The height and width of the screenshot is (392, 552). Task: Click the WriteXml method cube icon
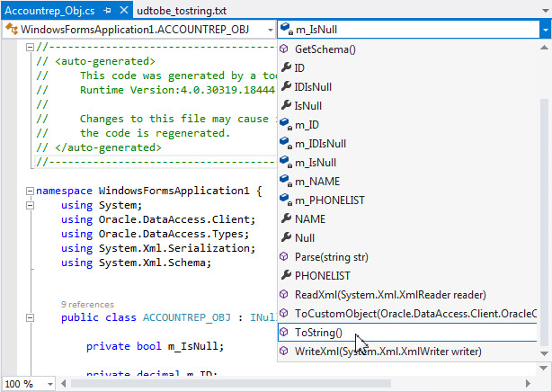pos(284,352)
